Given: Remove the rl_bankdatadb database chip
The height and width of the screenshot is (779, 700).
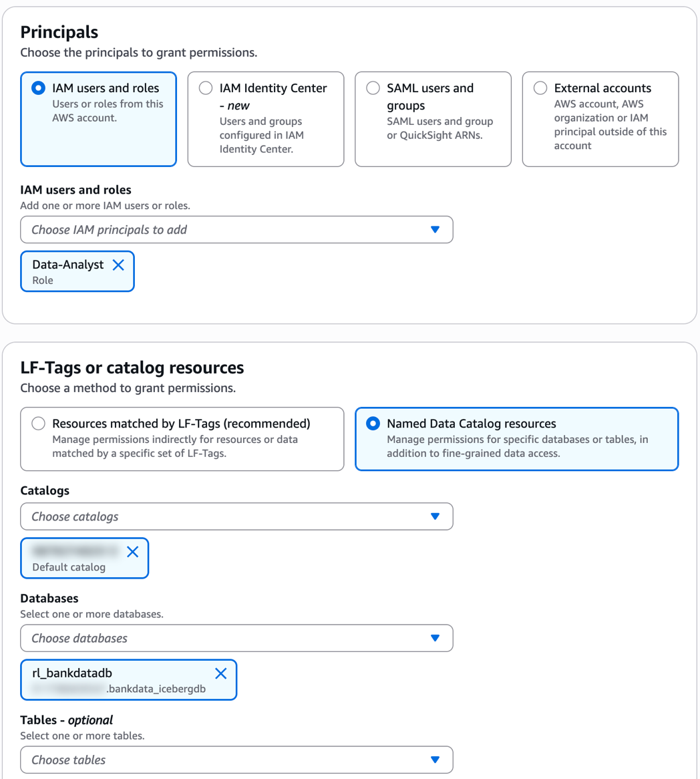Looking at the screenshot, I should tap(220, 673).
